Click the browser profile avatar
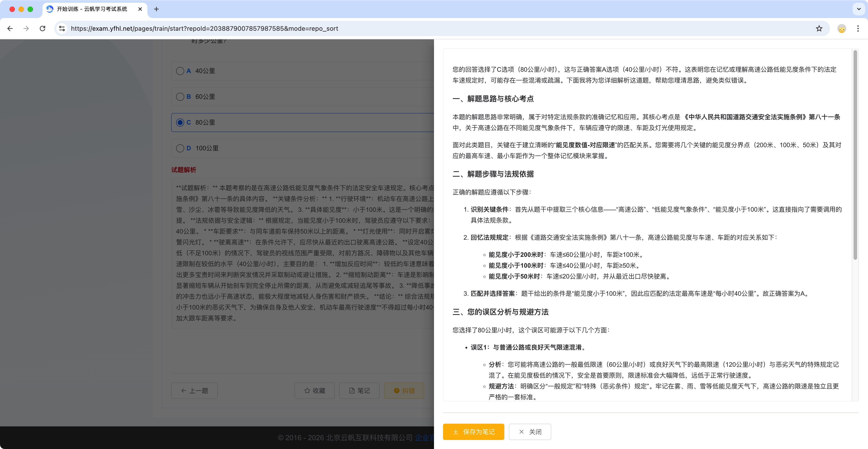The width and height of the screenshot is (868, 449). pos(842,28)
